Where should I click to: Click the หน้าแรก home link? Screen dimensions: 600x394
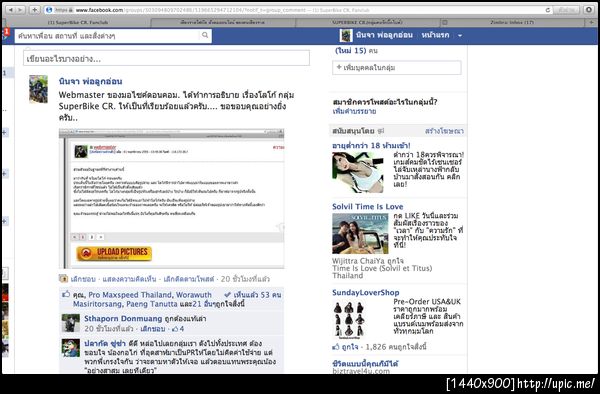435,35
